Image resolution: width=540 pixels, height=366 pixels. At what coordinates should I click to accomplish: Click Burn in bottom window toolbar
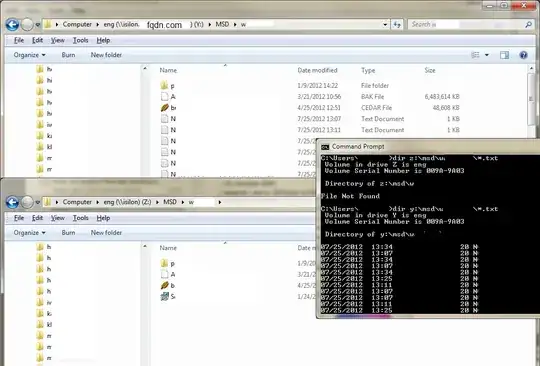pyautogui.click(x=68, y=233)
